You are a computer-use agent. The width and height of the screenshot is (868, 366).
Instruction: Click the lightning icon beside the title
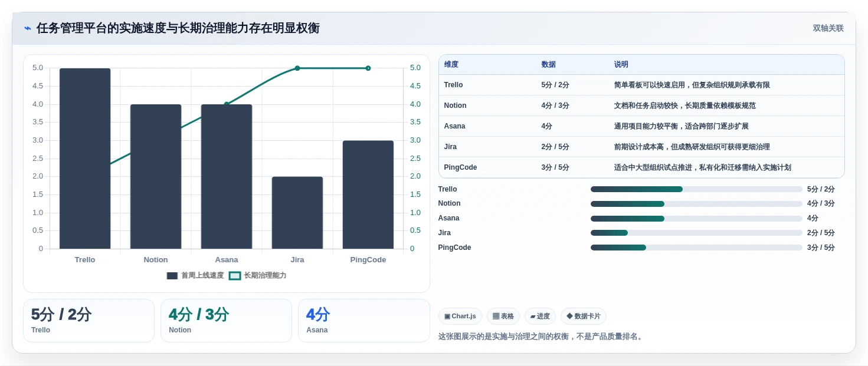pos(28,28)
